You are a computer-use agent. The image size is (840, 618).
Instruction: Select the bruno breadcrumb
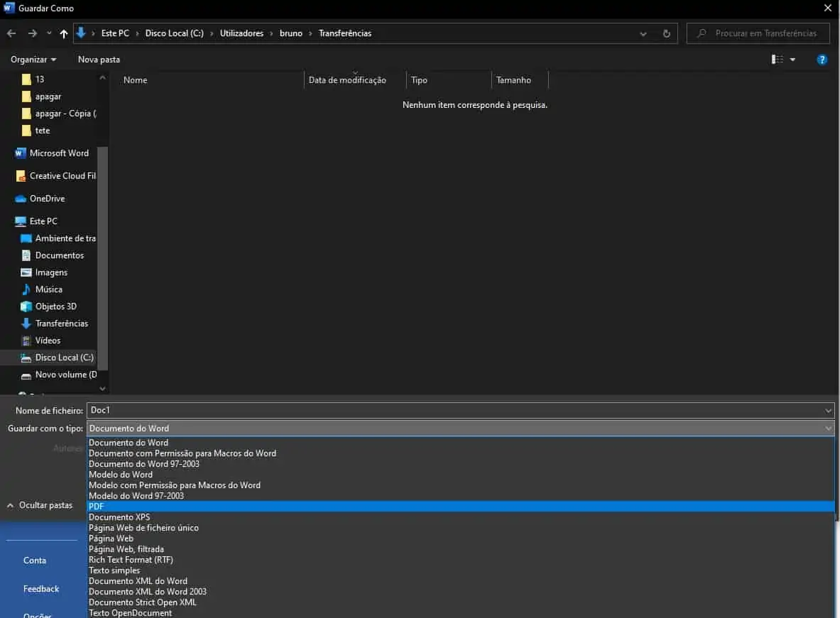291,33
